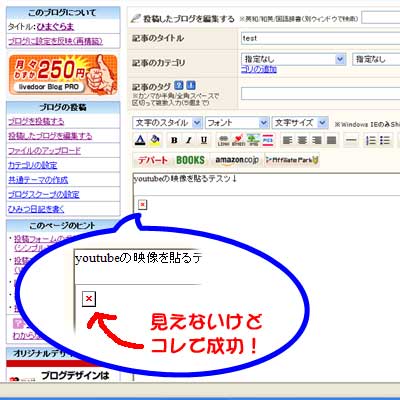Viewport: 400px width, 400px height.
Task: Open the 文字サイズ dropdown
Action: point(300,123)
